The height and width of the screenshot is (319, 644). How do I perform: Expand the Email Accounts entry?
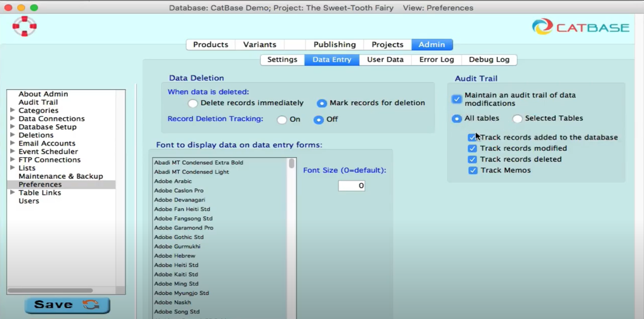pos(12,143)
